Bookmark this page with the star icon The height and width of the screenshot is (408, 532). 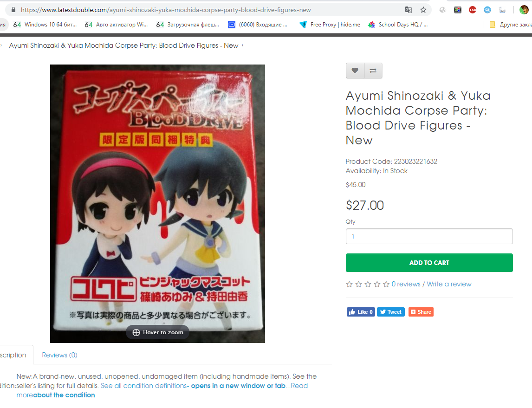tap(423, 10)
